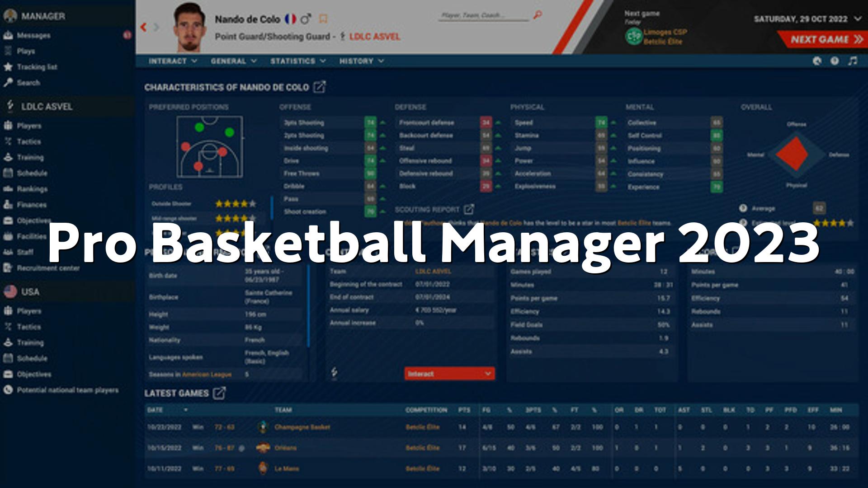This screenshot has height=488, width=868.
Task: Click the EFF column header
Action: [813, 410]
